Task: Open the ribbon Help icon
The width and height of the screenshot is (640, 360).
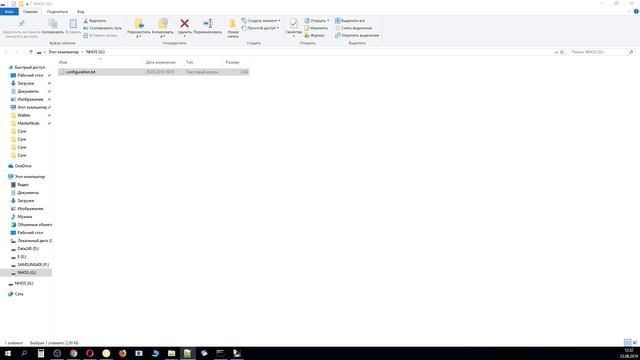Action: [636, 11]
